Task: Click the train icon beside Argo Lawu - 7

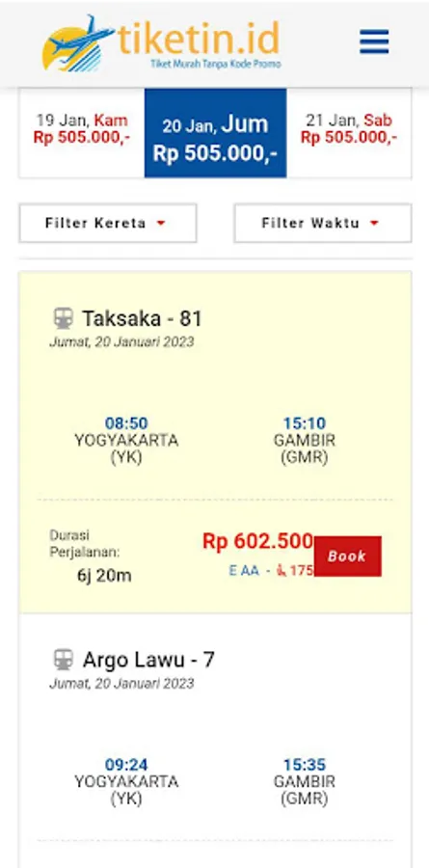Action: coord(63,660)
